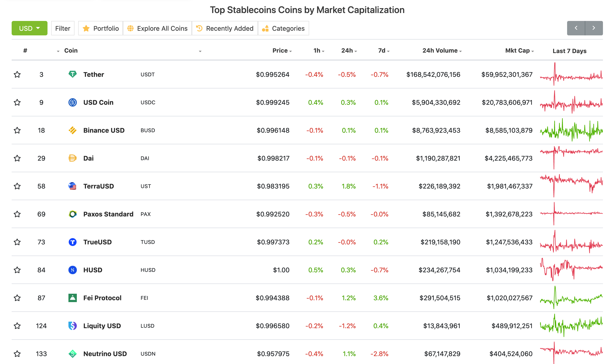Open the Fei Protocol page link
The image size is (609, 364).
(102, 298)
